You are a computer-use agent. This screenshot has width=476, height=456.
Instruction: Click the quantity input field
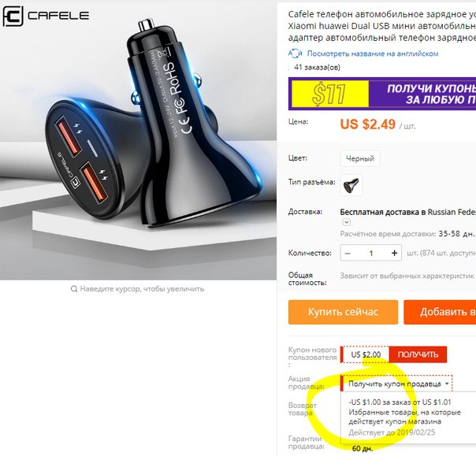[371, 253]
